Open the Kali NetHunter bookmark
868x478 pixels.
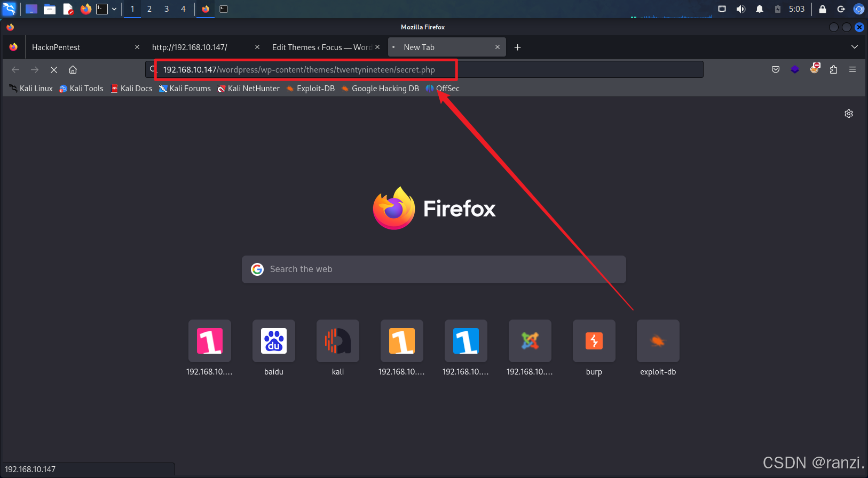click(x=248, y=89)
